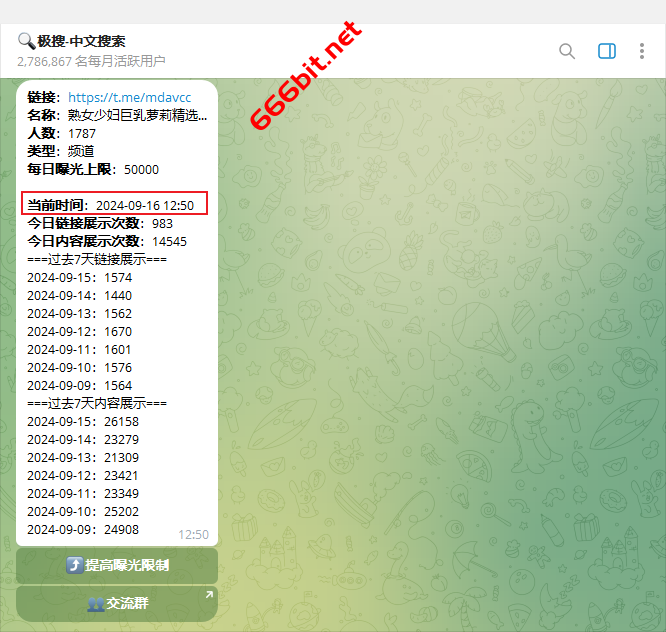Open the https://t.me/mdavcc link
Screen dimensions: 666x632
130,98
